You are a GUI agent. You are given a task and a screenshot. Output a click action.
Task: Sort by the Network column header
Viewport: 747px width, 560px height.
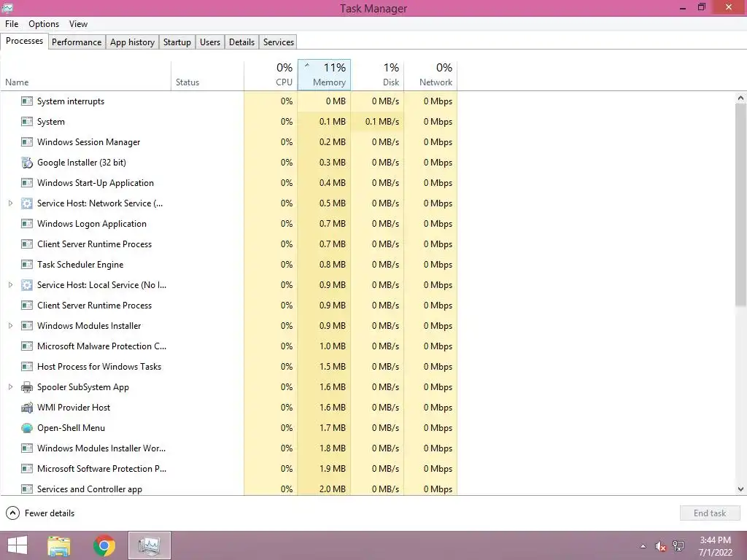coord(430,76)
